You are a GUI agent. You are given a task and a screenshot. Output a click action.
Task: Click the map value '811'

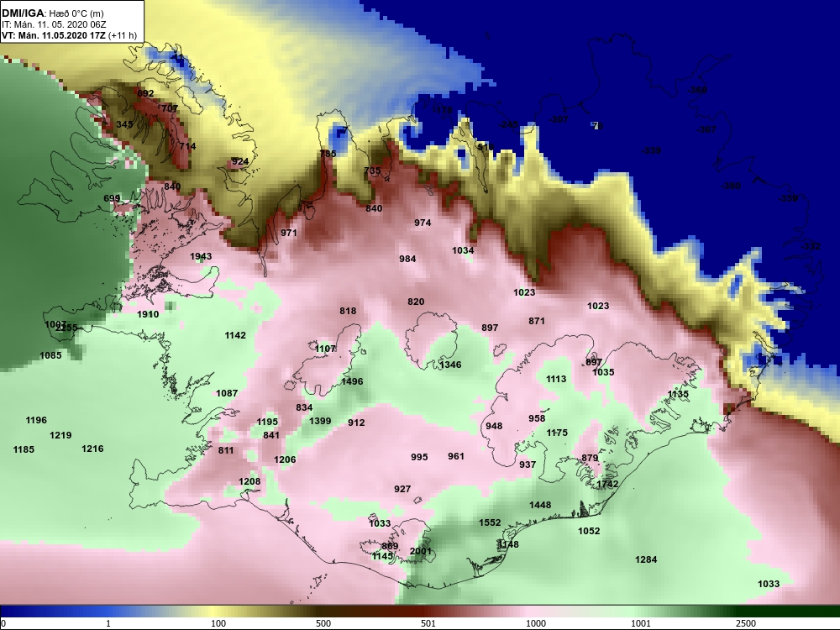[x=226, y=450]
